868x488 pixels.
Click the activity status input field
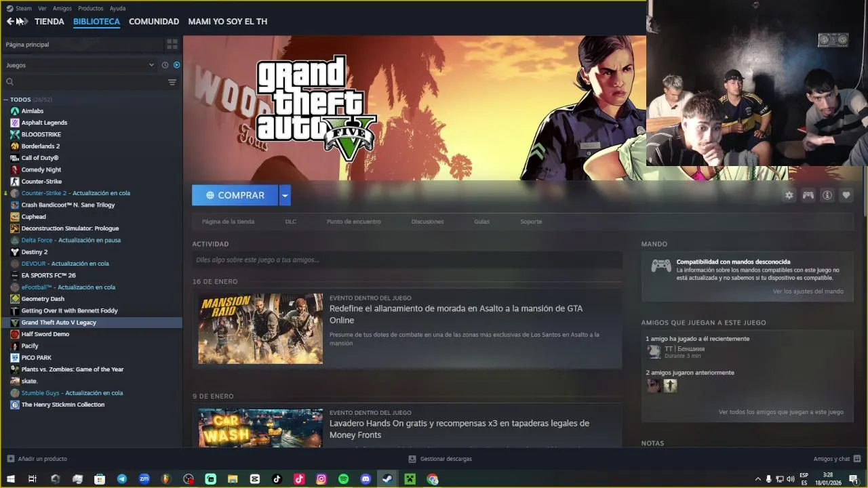(x=407, y=260)
